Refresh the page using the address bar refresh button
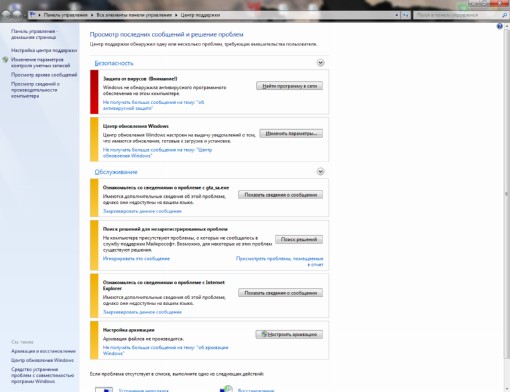 click(x=406, y=15)
